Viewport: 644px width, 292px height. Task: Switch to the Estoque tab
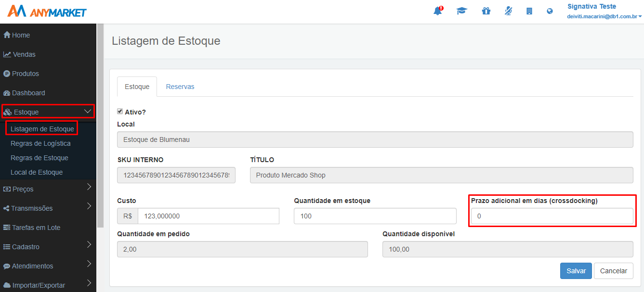point(137,87)
